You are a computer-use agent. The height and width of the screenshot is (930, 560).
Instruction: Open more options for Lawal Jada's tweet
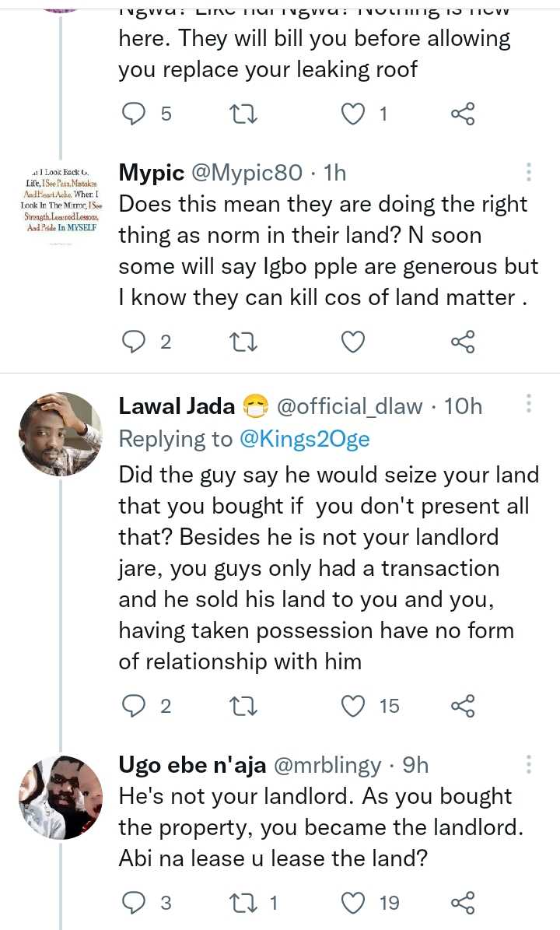(529, 404)
